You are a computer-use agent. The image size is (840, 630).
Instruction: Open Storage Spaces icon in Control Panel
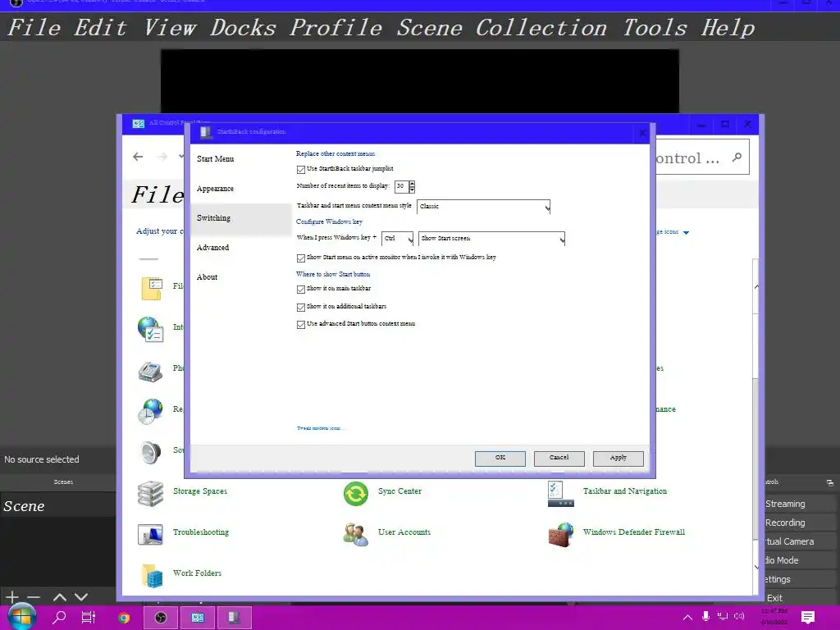[151, 493]
